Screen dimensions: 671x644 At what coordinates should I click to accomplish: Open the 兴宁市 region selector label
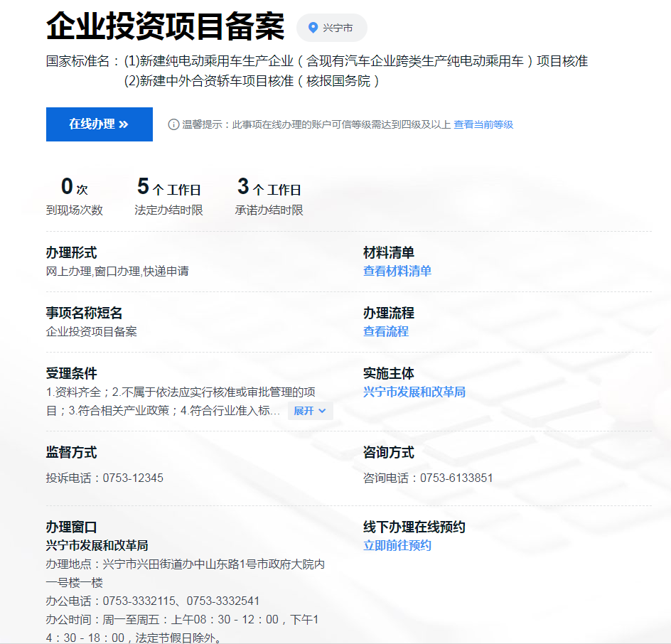pos(338,28)
